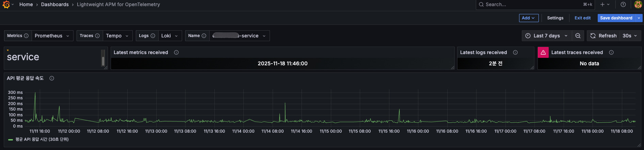Open the Prometheus metrics datasource dropdown
This screenshot has width=644, height=150.
(52, 36)
